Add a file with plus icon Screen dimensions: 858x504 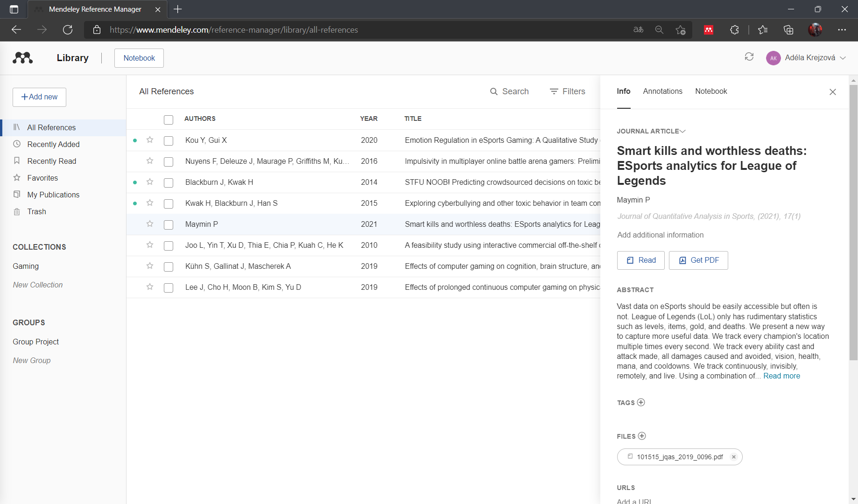pyautogui.click(x=642, y=436)
